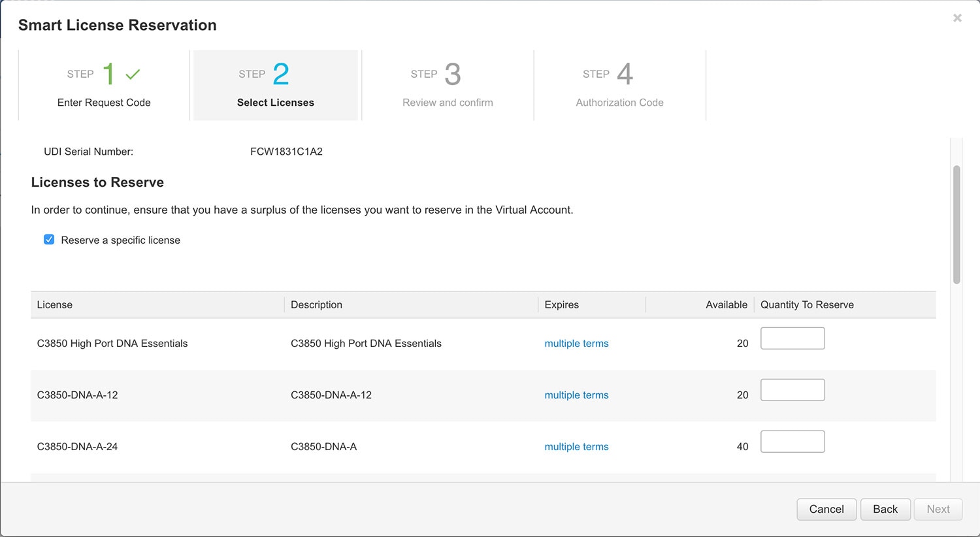This screenshot has height=537, width=980.
Task: Click the Cancel button
Action: coord(826,510)
